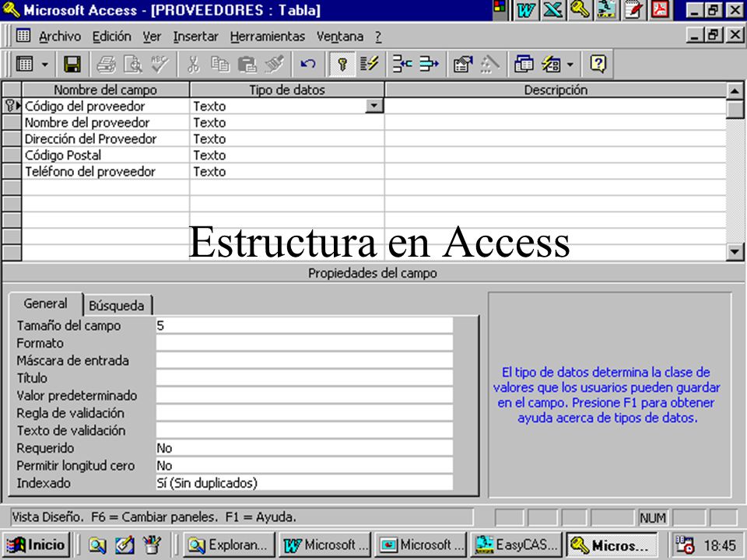Click the Save diskette icon
The height and width of the screenshot is (560, 747).
[x=72, y=65]
